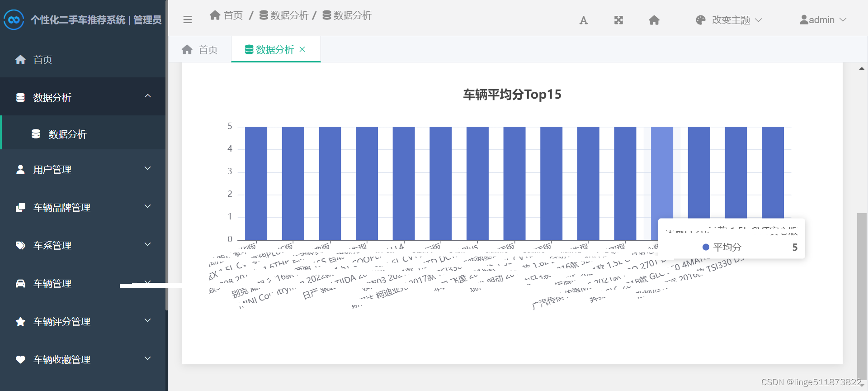Click the admin username
This screenshot has height=391, width=868.
point(821,20)
